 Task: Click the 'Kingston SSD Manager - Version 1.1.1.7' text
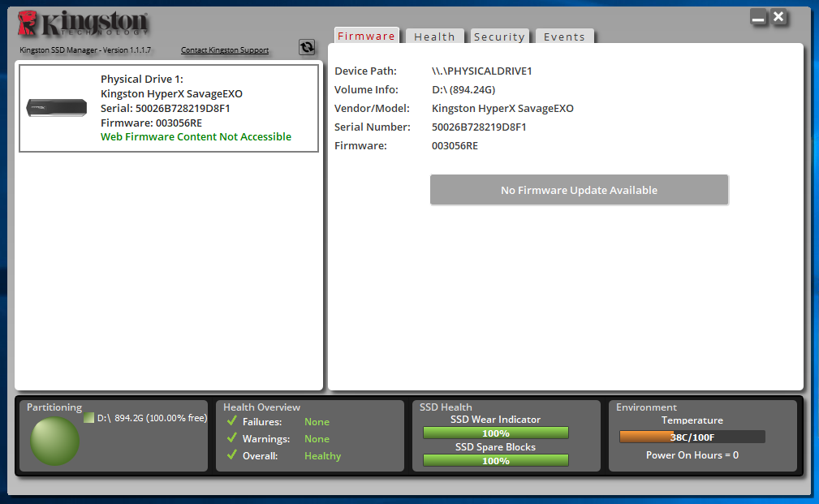tap(85, 50)
